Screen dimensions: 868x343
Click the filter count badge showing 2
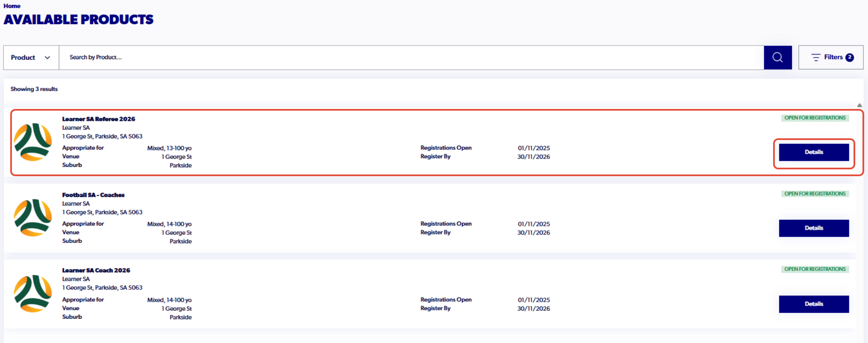pos(850,57)
